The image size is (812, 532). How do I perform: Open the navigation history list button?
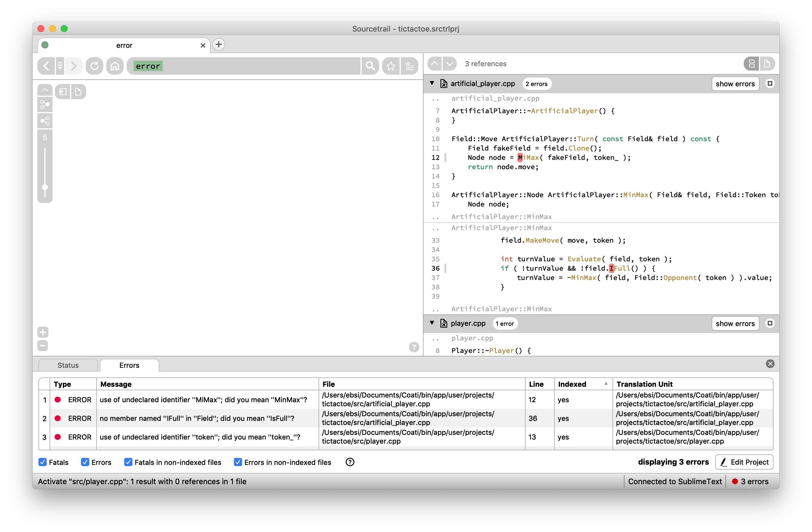(60, 66)
